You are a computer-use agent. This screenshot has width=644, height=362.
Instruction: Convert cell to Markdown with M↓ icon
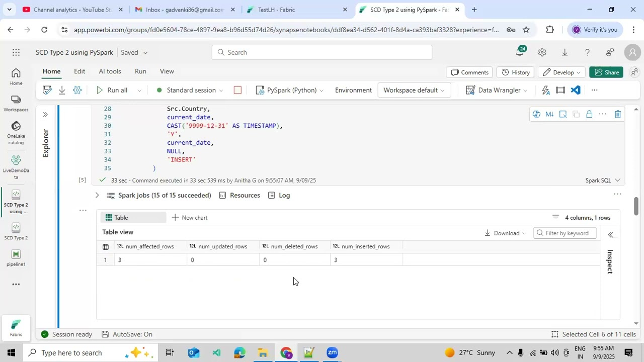[549, 114]
